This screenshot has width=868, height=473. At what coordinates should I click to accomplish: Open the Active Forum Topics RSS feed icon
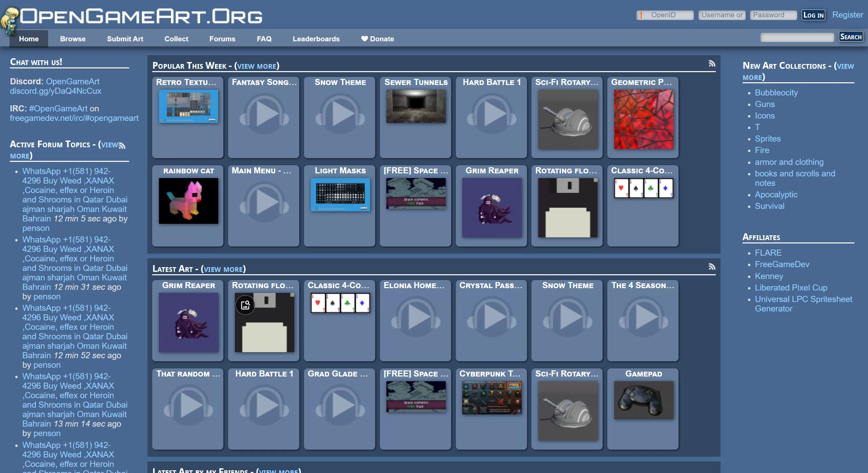click(x=122, y=145)
